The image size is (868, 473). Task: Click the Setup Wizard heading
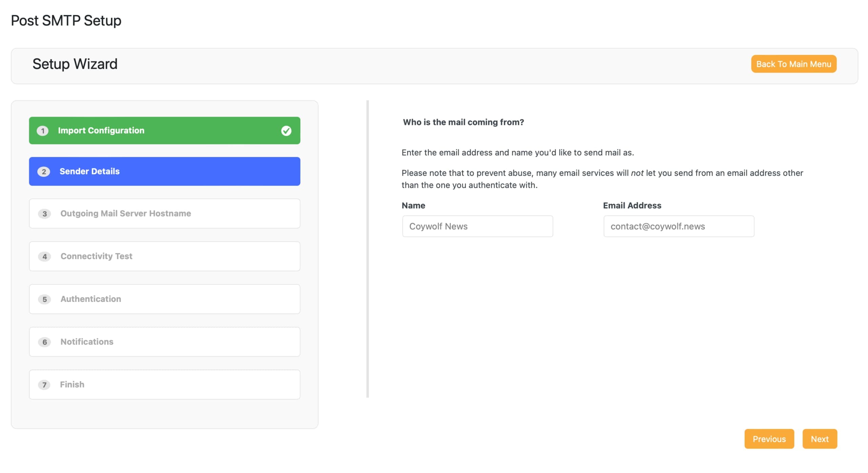point(75,64)
